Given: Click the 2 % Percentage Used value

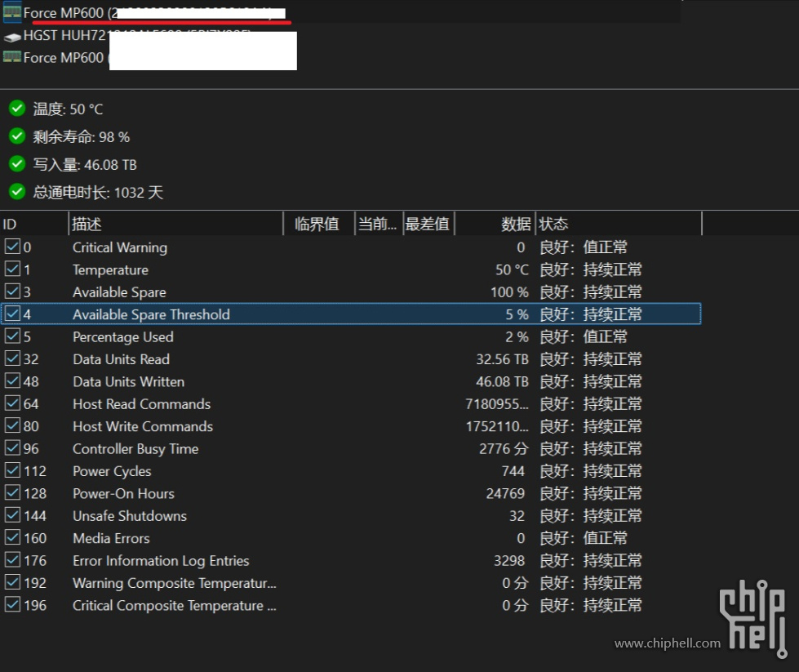Looking at the screenshot, I should tap(517, 337).
